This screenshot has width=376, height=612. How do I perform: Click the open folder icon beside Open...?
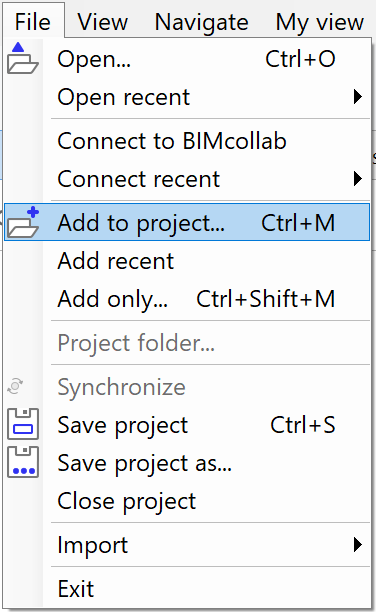click(23, 58)
